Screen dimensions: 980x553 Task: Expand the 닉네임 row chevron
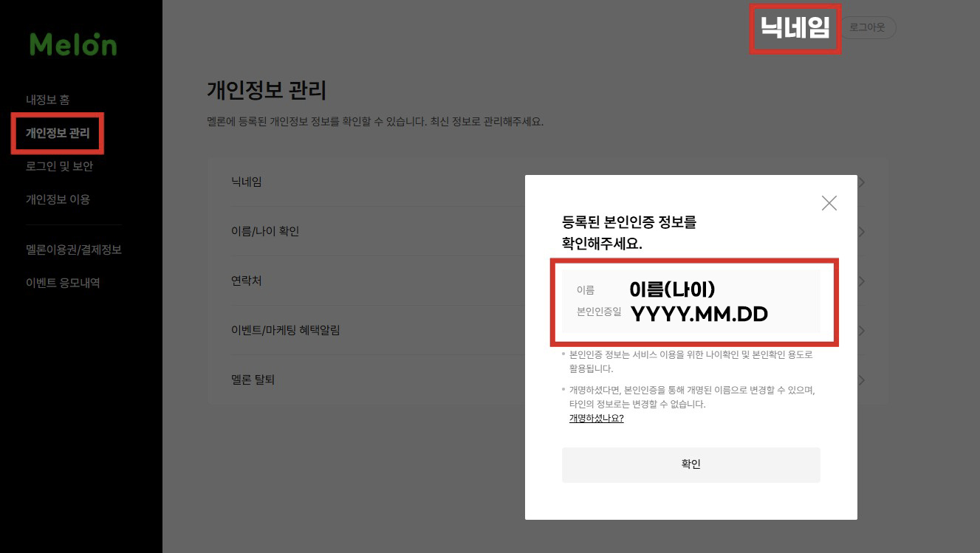point(861,182)
